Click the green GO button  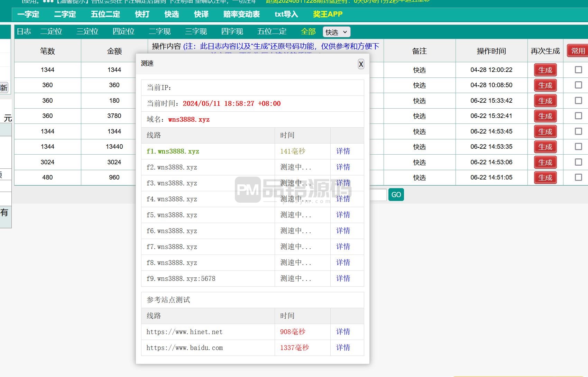(396, 195)
